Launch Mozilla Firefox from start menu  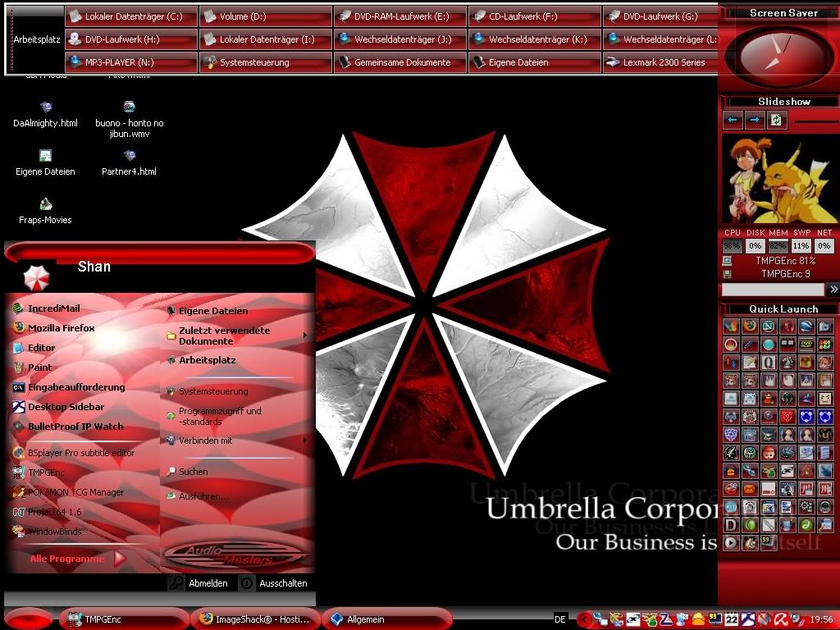[54, 328]
